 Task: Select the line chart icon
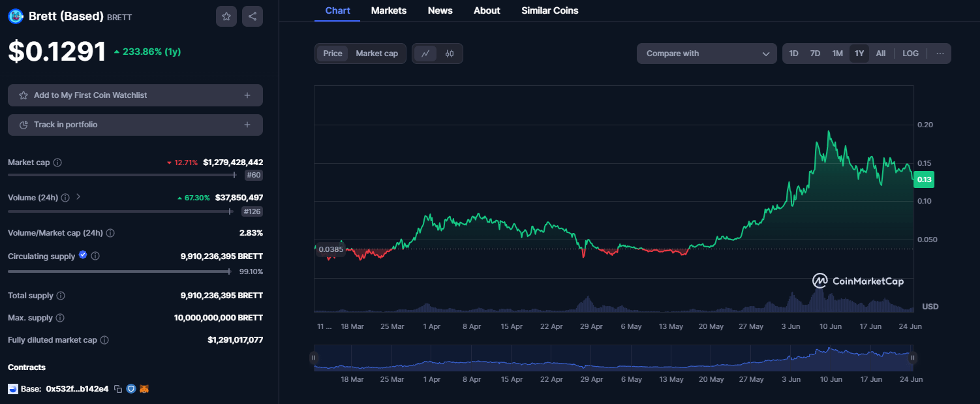point(425,54)
